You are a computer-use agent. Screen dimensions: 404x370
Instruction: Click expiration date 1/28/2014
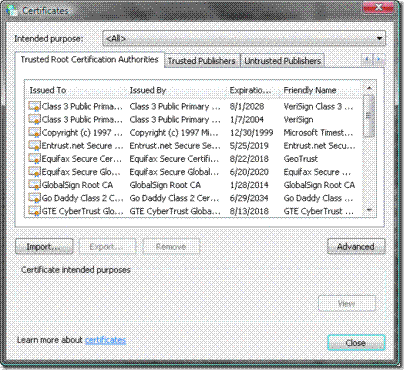click(x=249, y=185)
